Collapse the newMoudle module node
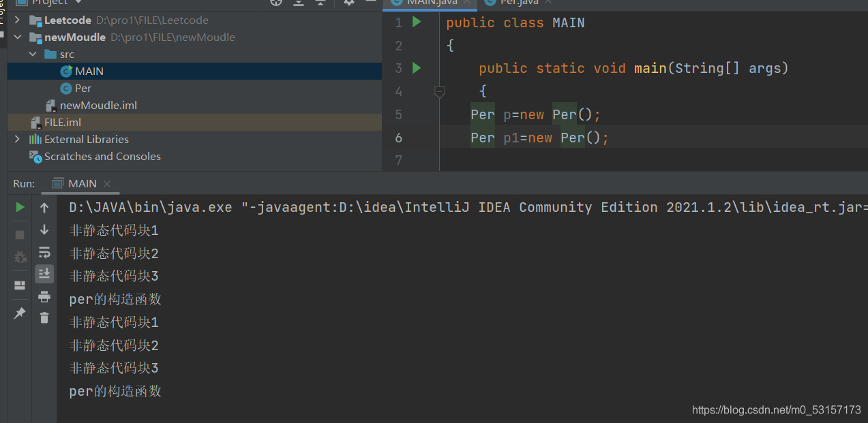Screen dimensions: 868x423 [x=18, y=37]
